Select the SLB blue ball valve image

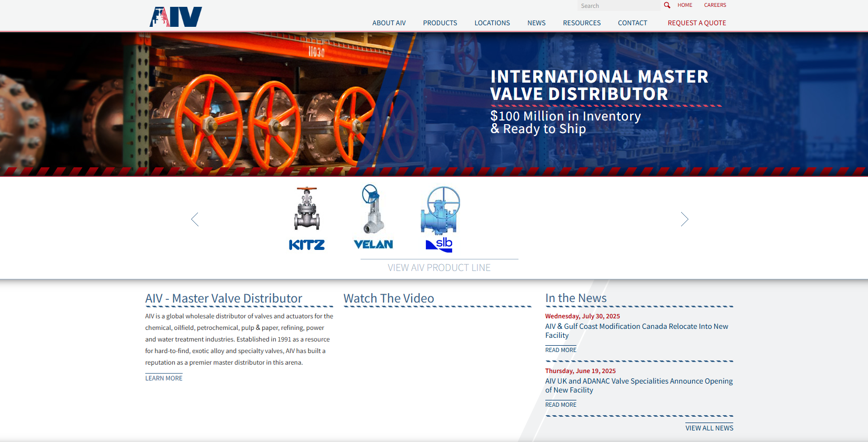pyautogui.click(x=440, y=210)
